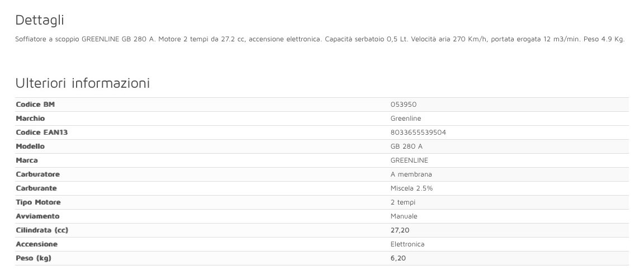Click the EAN number 8033655539504
The image size is (644, 280).
click(418, 132)
